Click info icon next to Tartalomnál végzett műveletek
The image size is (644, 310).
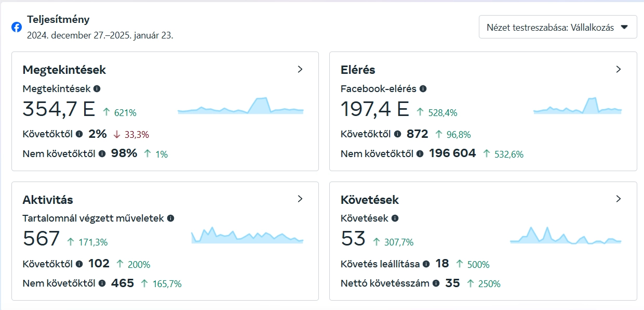[170, 218]
